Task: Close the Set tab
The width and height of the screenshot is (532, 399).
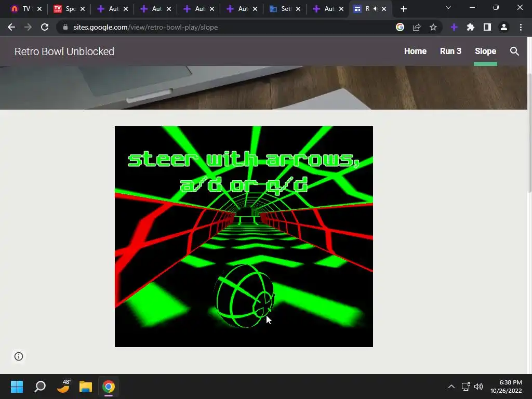Action: point(298,9)
